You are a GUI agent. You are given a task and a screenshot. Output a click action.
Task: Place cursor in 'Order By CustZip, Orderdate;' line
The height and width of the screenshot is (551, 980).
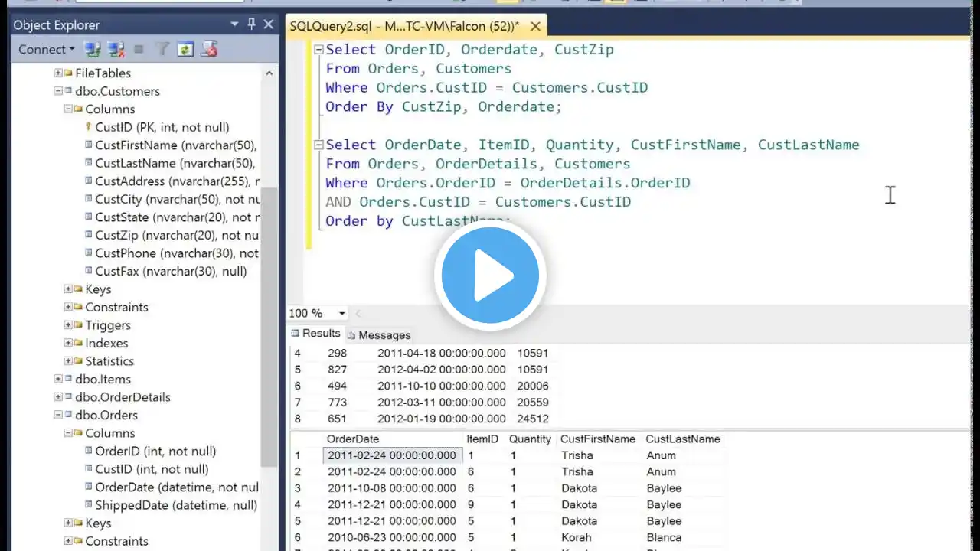point(443,106)
